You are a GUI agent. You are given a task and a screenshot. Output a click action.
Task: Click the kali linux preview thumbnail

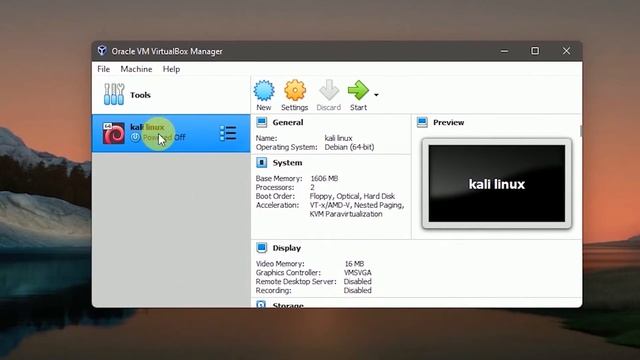click(x=497, y=183)
